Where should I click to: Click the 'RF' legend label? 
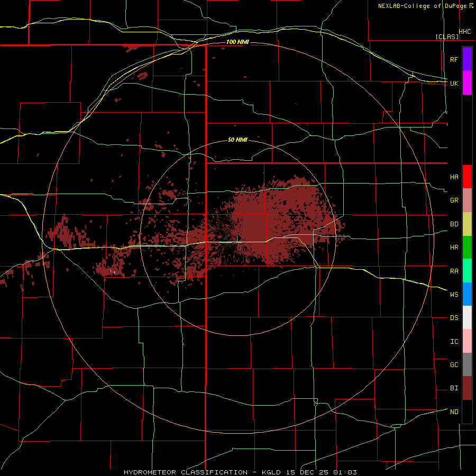click(x=454, y=59)
